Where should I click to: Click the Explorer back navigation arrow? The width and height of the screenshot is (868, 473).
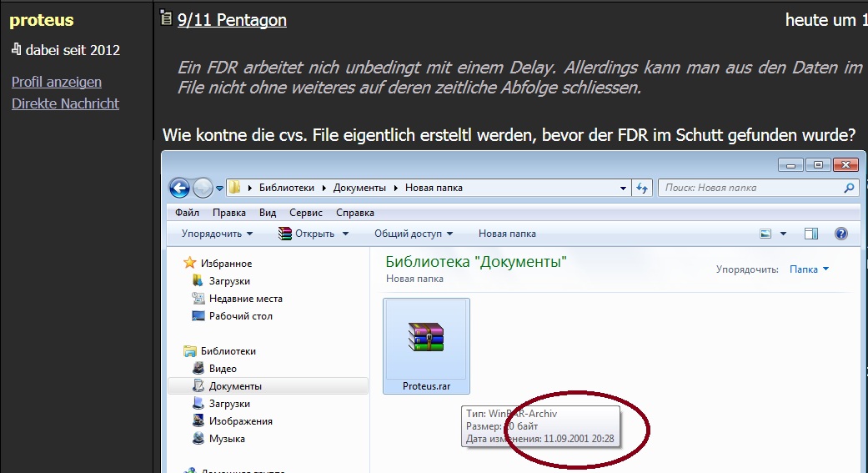(179, 188)
